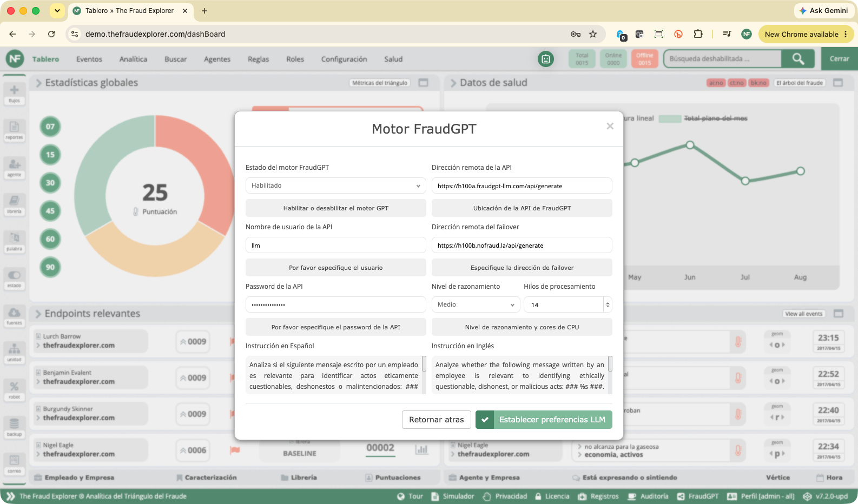Click the Métricas del triángulo button
858x504 pixels.
tap(380, 83)
